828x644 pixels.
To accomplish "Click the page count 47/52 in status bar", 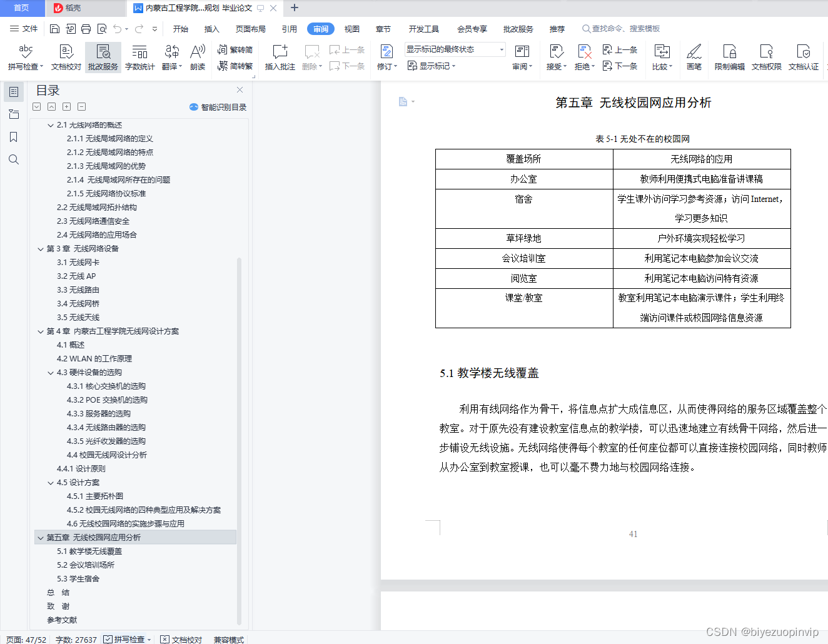I will tap(26, 639).
